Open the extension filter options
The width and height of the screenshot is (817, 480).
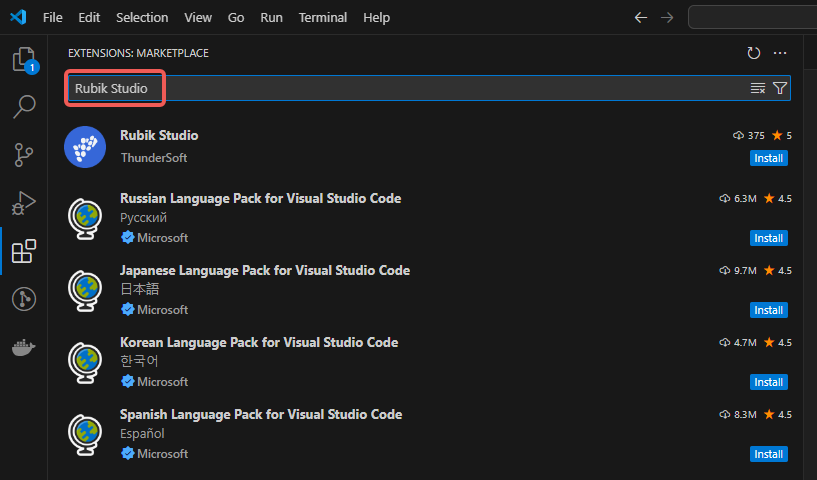pyautogui.click(x=780, y=88)
